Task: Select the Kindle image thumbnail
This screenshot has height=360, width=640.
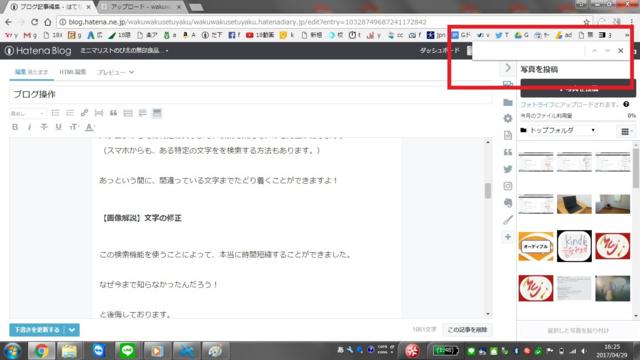Action: [574, 246]
